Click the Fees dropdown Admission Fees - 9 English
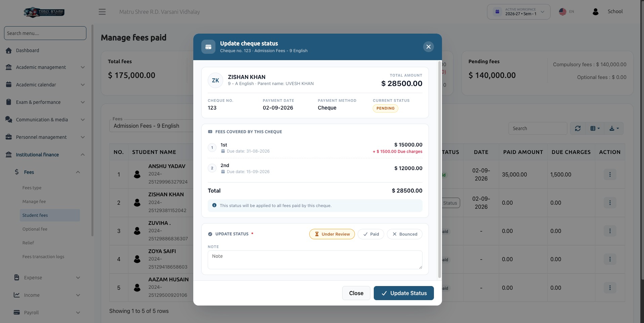 [x=151, y=126]
